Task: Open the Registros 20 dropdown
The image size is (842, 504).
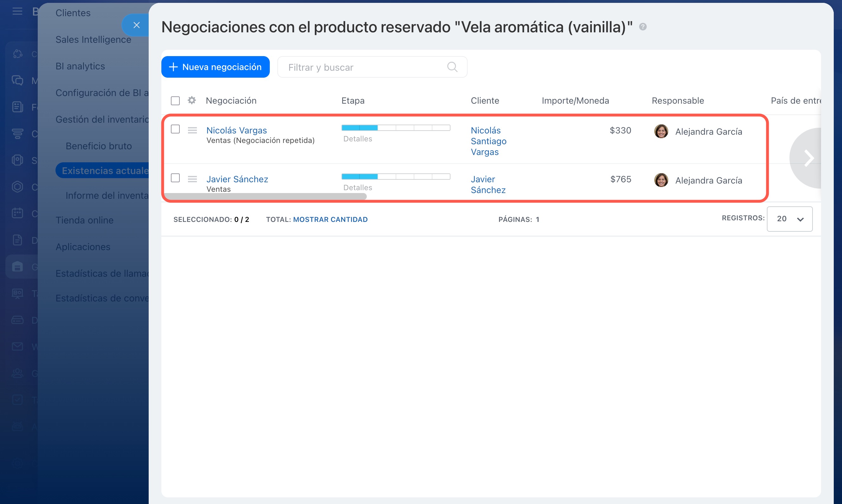Action: (x=789, y=219)
